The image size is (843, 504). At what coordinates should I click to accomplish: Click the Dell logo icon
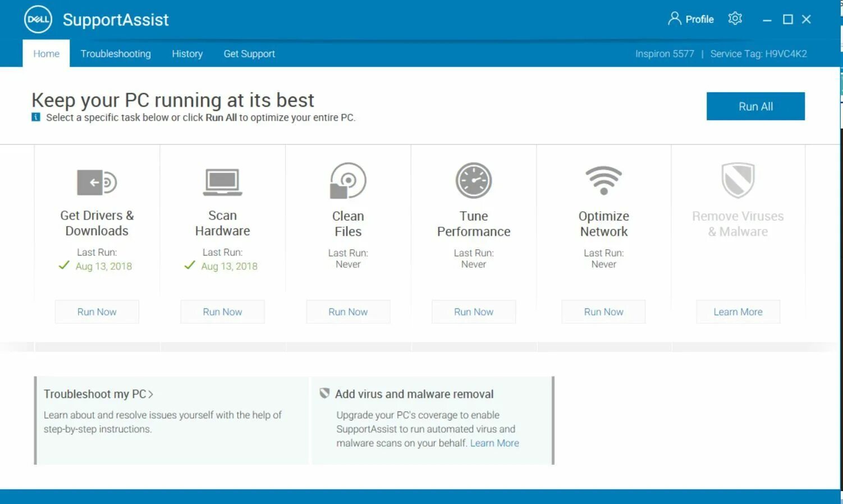pyautogui.click(x=38, y=20)
